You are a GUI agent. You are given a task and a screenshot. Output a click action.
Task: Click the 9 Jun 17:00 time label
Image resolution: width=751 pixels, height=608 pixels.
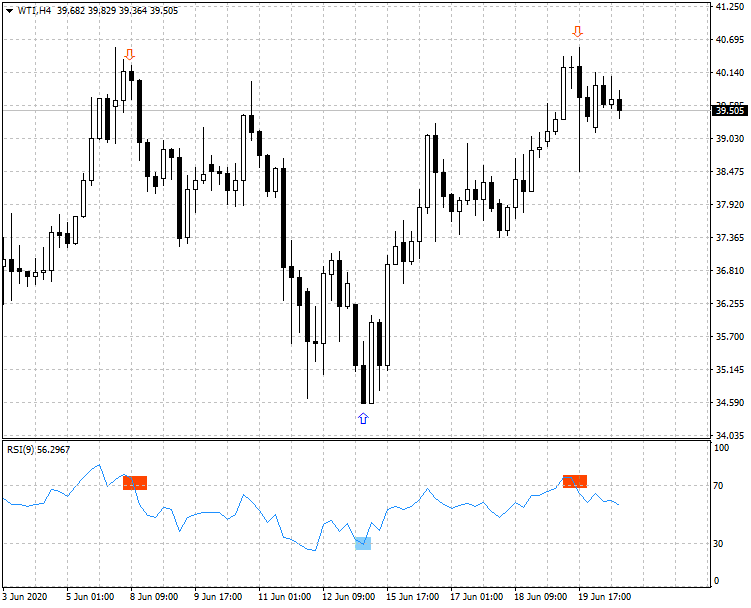[x=218, y=597]
